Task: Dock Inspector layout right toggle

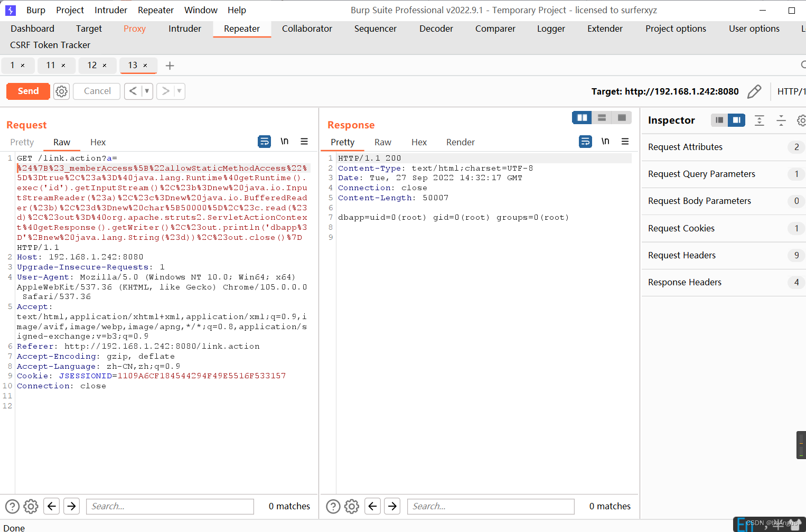Action: 736,120
